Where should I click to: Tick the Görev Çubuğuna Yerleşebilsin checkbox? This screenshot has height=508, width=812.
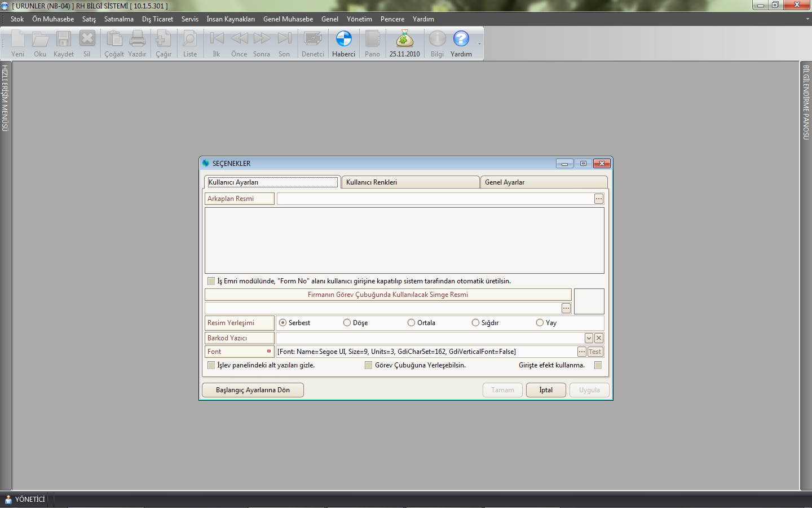coord(369,365)
